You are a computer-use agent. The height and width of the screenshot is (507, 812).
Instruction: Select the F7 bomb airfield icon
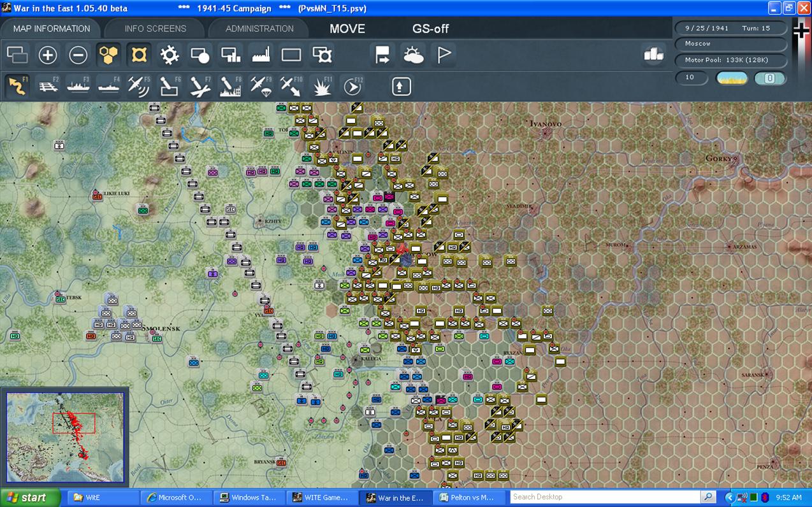[x=200, y=86]
